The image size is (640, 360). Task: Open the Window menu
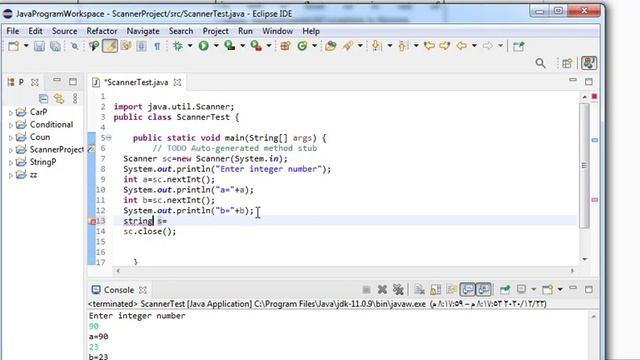[278, 31]
